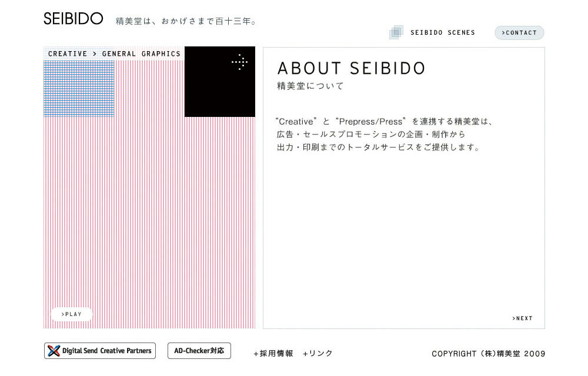Click the SEIBIDO logo
The width and height of the screenshot is (588, 376).
73,18
